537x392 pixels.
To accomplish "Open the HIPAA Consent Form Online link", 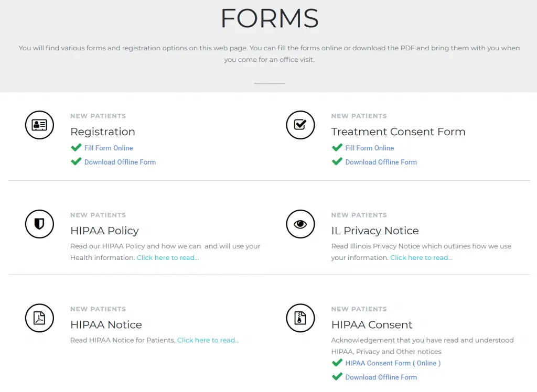I will (x=392, y=363).
